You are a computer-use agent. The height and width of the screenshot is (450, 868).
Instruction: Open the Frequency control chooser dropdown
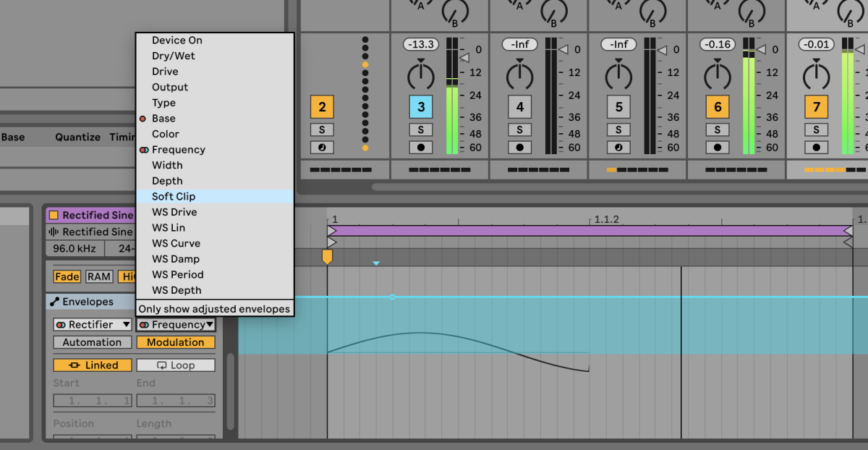tap(176, 325)
